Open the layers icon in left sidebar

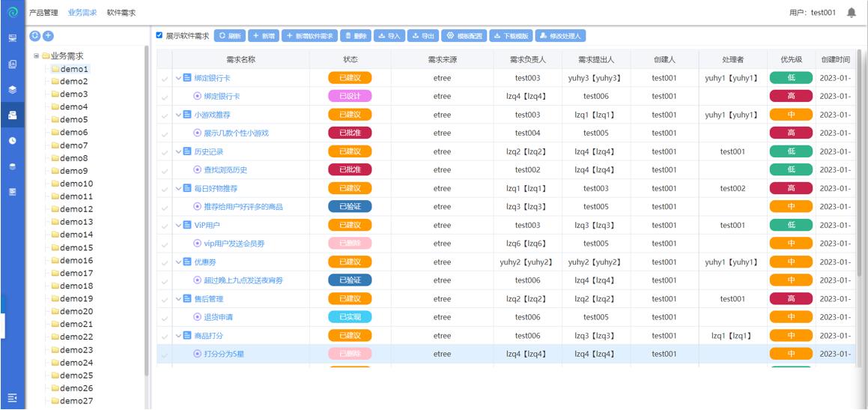(x=13, y=89)
